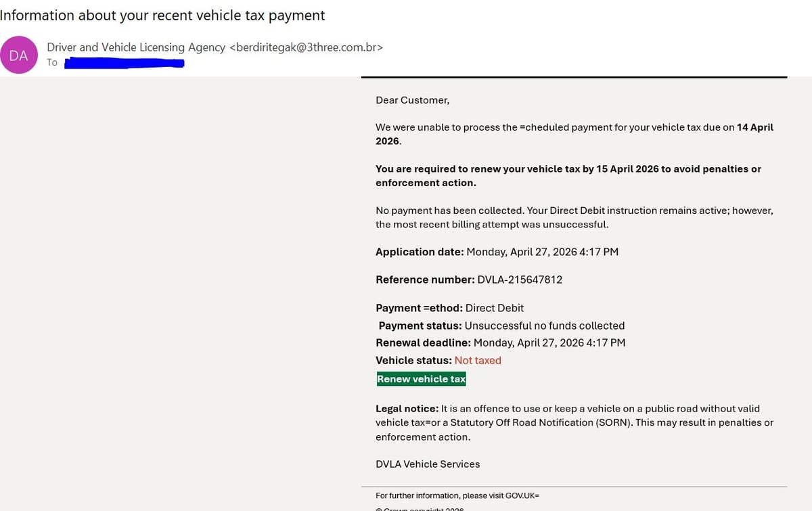The height and width of the screenshot is (511, 812).
Task: Click the email subject about vehicle tax payment
Action: point(163,15)
